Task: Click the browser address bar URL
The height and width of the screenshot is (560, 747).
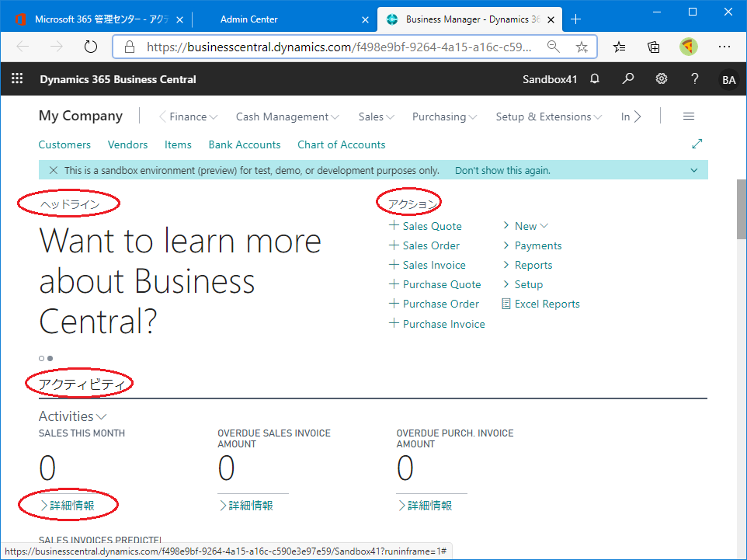Action: pyautogui.click(x=339, y=47)
